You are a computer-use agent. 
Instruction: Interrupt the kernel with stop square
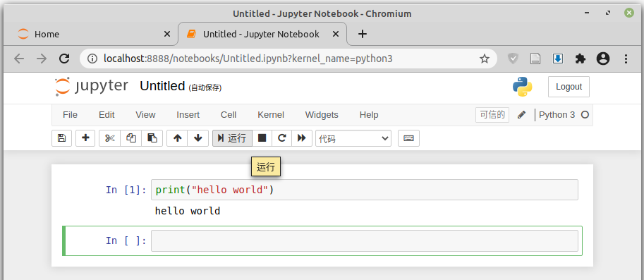(x=262, y=138)
